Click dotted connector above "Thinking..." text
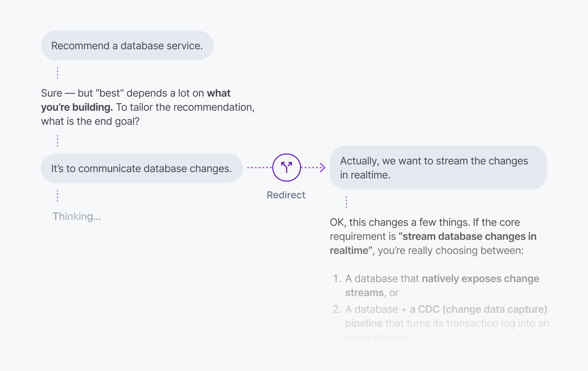Image resolution: width=588 pixels, height=371 pixels. pos(58,196)
